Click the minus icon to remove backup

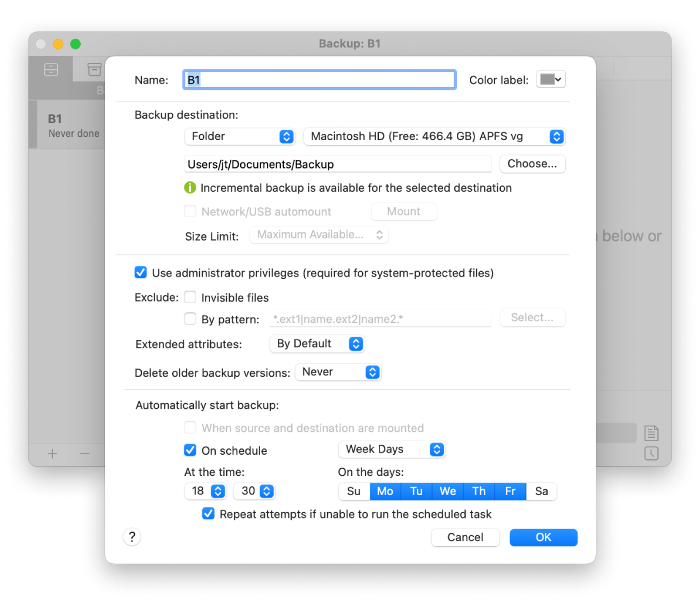tap(84, 454)
